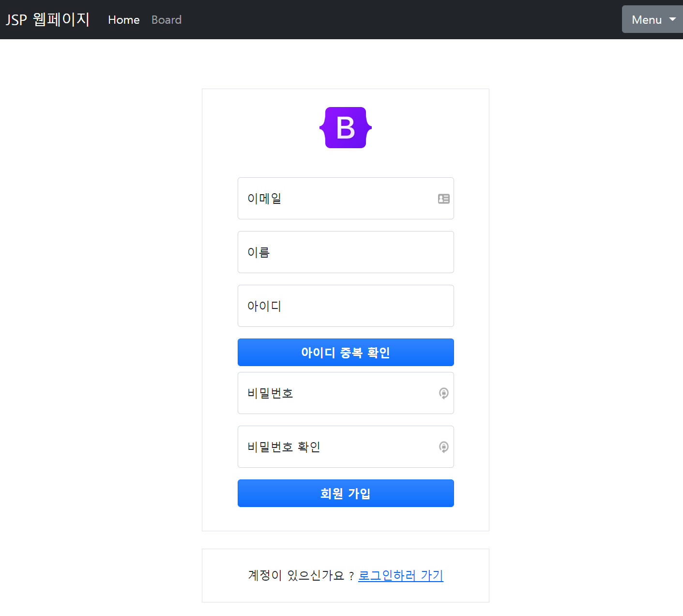
Task: Open Board in navbar
Action: (x=167, y=20)
